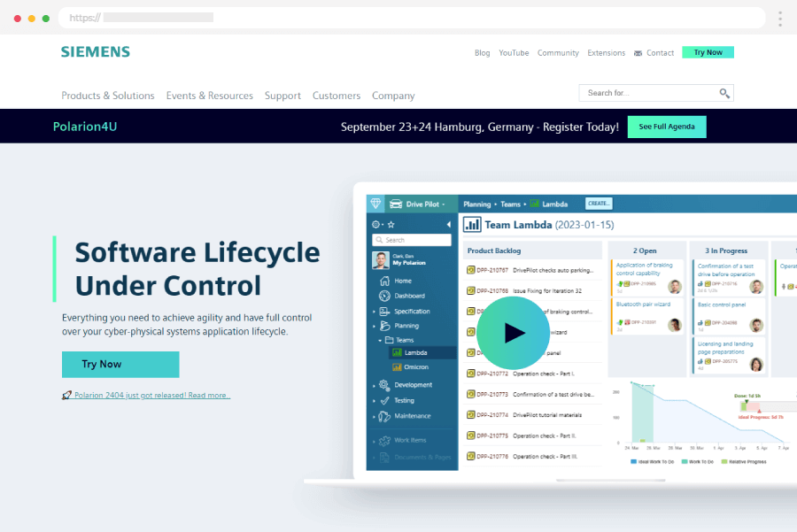The height and width of the screenshot is (532, 797).
Task: Open the Drive Pilot project dropdown
Action: (x=425, y=204)
